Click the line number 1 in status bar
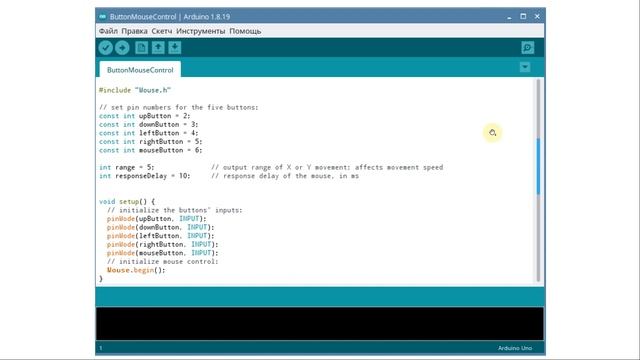Image resolution: width=640 pixels, height=360 pixels. 101,348
